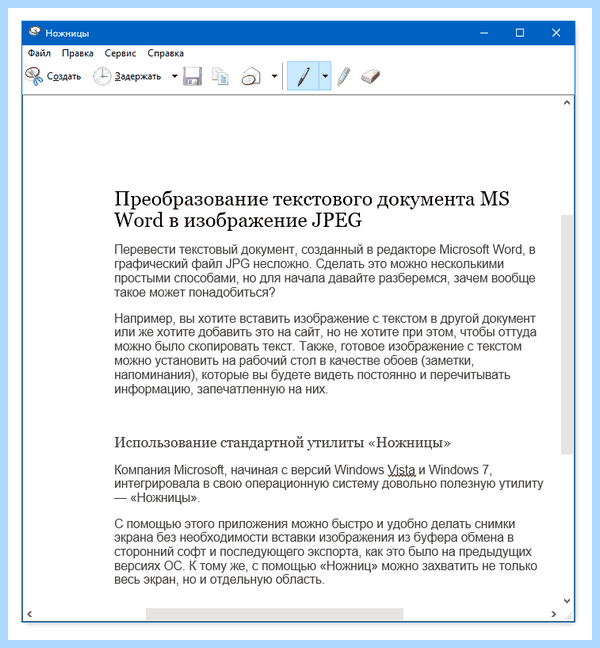Click the heading 'Преобразование текстового документа MS'
Image resolution: width=600 pixels, height=648 pixels.
point(312,199)
